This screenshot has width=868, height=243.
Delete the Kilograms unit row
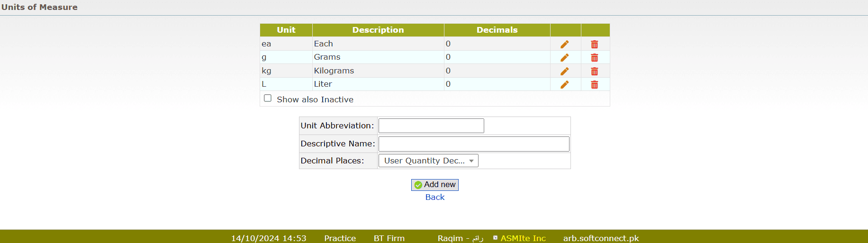point(594,71)
